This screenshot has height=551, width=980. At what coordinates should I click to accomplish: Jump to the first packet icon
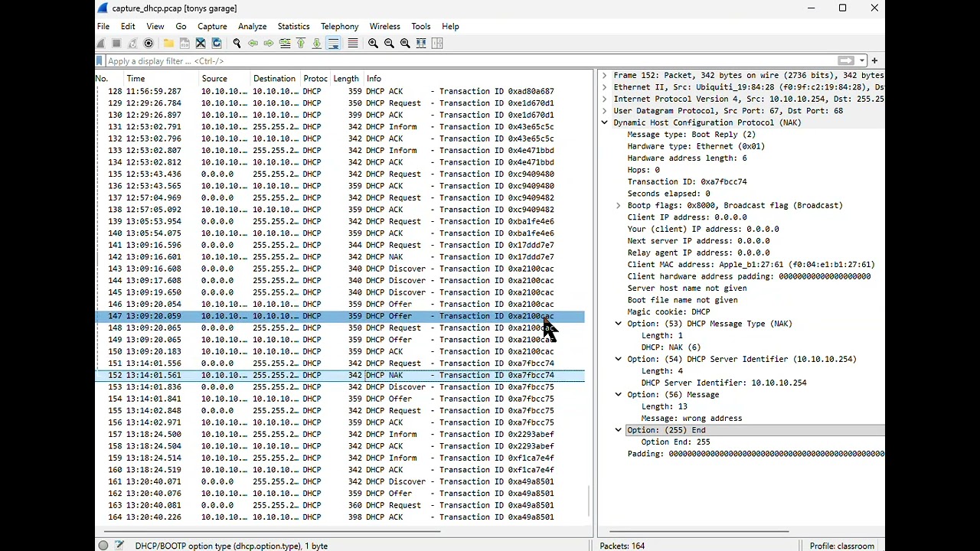(301, 44)
